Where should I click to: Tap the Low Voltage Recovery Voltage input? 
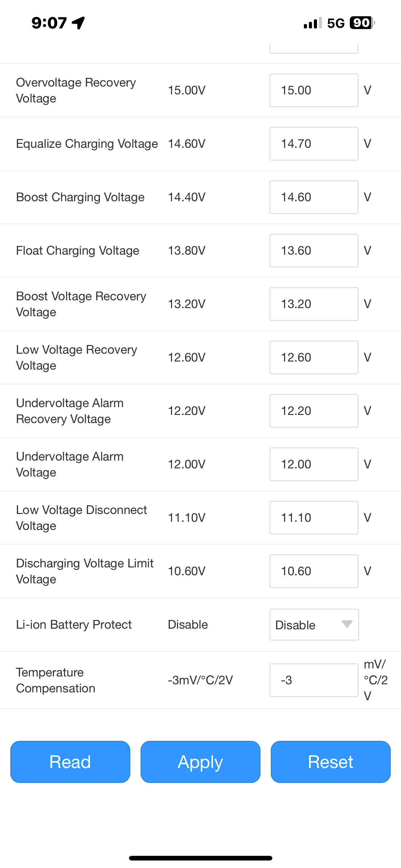coord(314,357)
